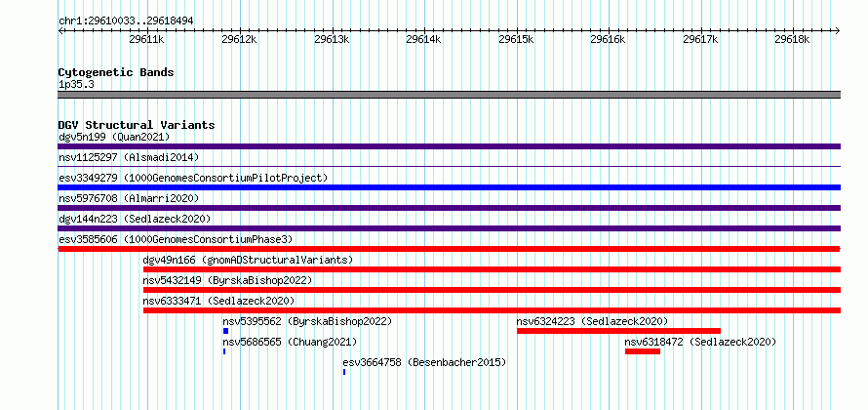Viewport: 868px width, 410px height.
Task: Open the esv3585606 (1000GenomesConsortiumPhase3) label
Action: (x=176, y=239)
